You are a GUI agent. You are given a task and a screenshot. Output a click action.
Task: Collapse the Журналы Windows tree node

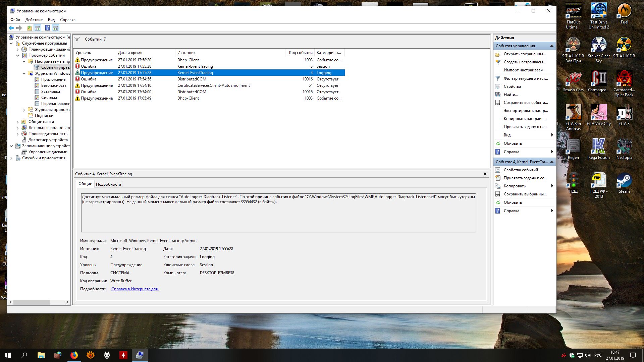pos(24,73)
